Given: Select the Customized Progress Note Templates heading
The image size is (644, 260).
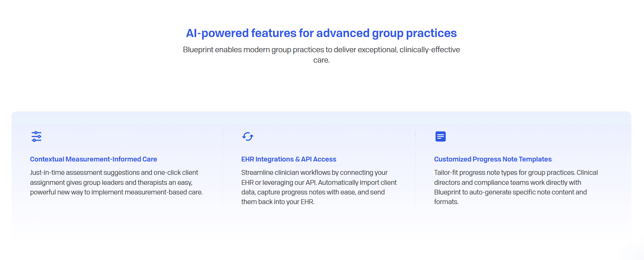Looking at the screenshot, I should (x=493, y=159).
